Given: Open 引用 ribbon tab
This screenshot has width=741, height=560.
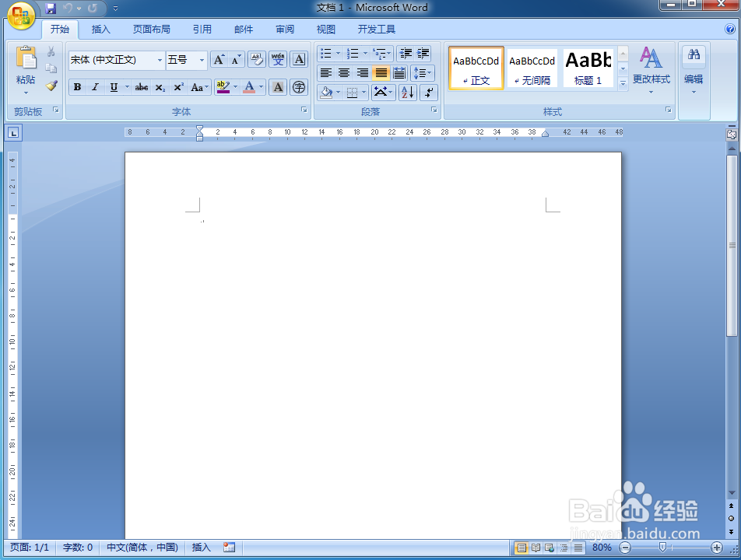Looking at the screenshot, I should coord(202,30).
